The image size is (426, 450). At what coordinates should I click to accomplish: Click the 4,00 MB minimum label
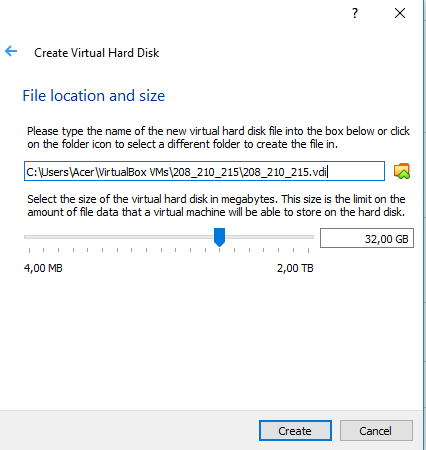point(43,268)
